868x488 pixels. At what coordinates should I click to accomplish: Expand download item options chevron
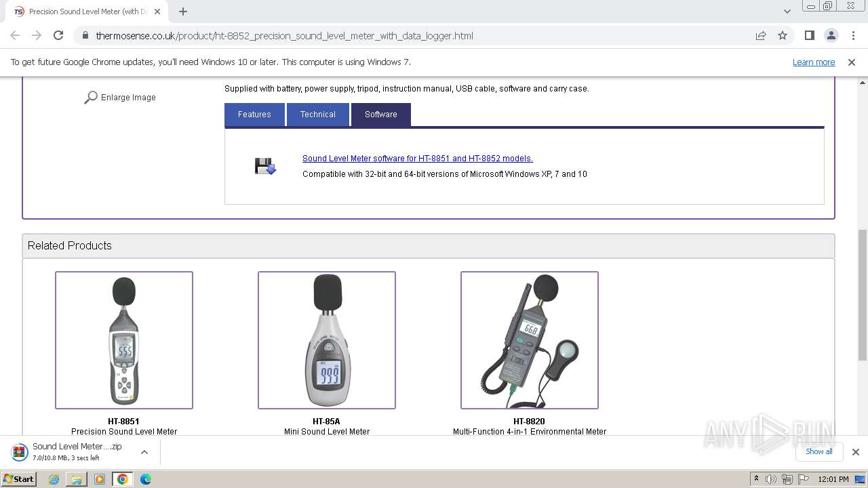coord(144,451)
